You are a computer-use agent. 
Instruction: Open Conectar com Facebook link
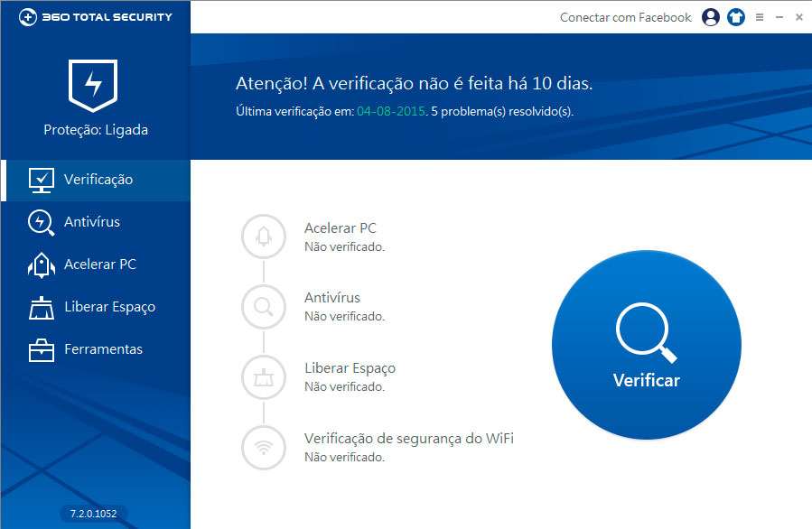pyautogui.click(x=625, y=17)
